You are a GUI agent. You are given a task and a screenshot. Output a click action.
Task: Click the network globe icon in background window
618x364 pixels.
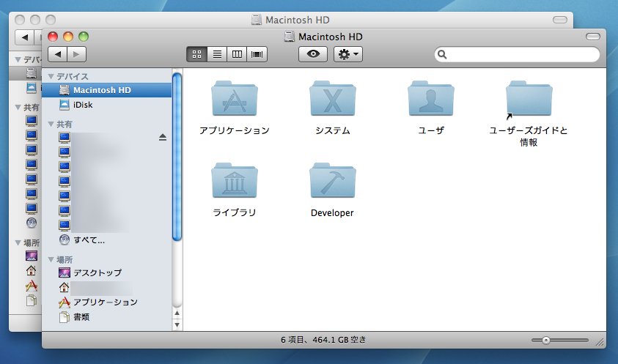pos(31,223)
